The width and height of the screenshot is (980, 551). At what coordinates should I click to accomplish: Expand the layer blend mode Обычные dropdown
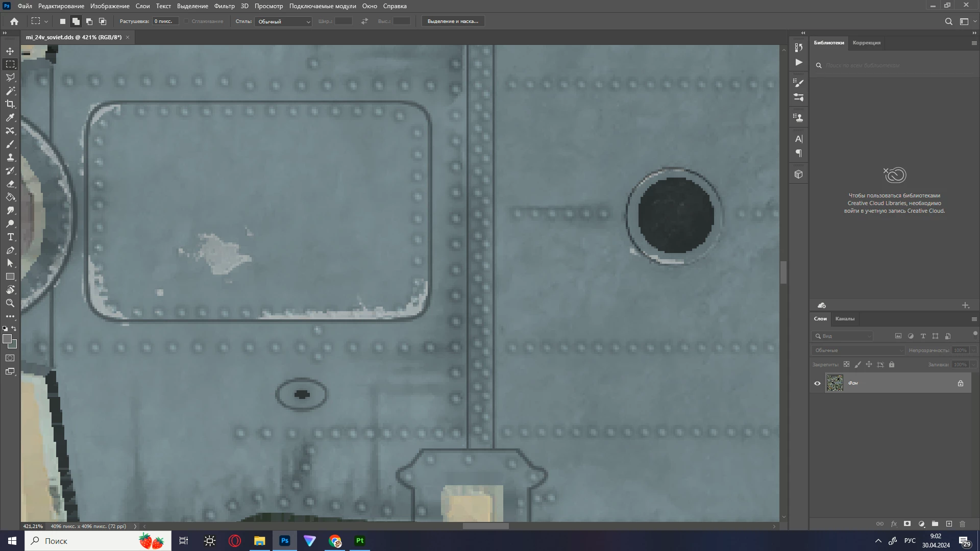coord(857,350)
